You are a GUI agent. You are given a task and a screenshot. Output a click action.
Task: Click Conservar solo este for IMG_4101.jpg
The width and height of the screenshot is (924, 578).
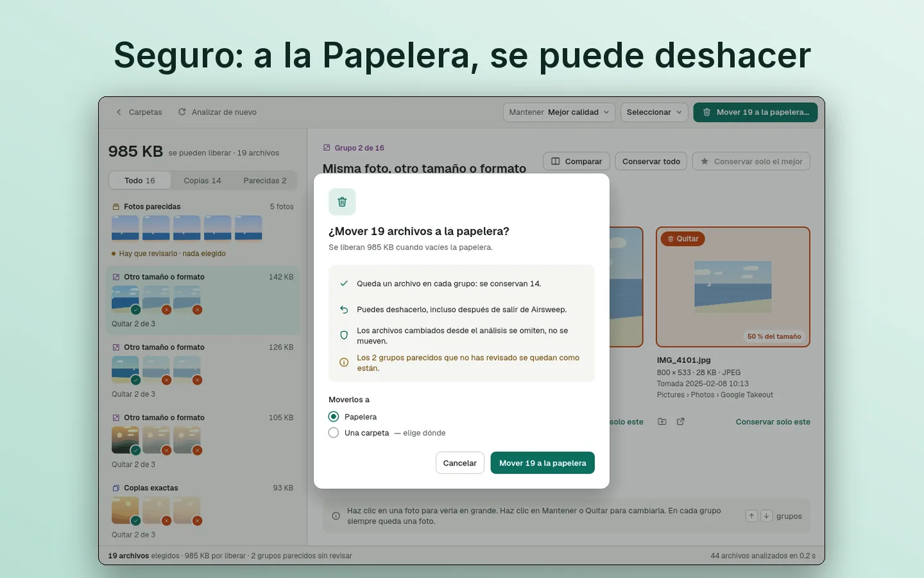click(773, 422)
